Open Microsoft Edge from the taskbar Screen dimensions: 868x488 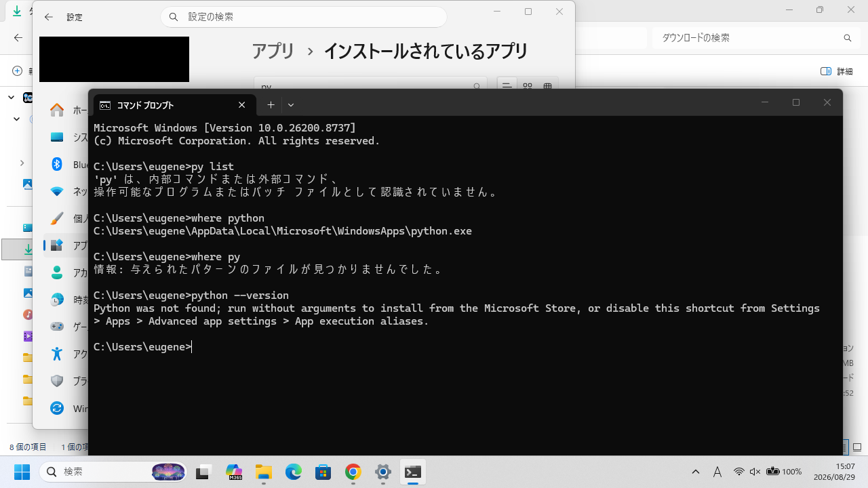coord(293,472)
